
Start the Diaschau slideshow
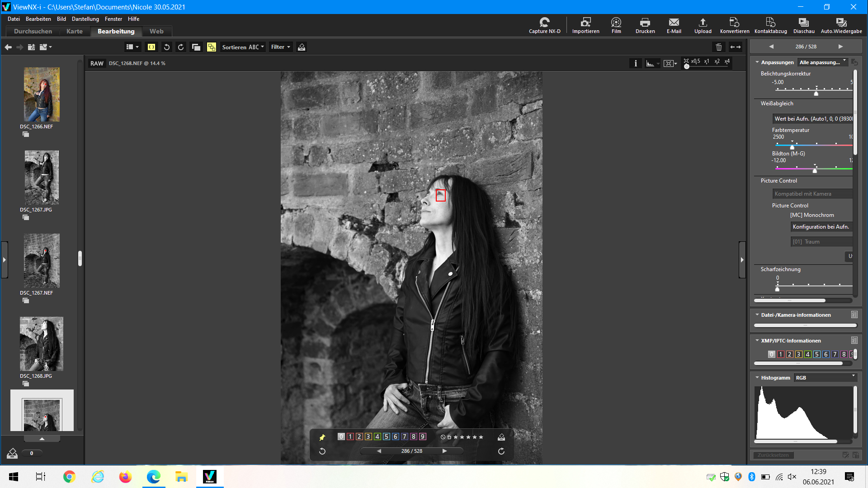803,25
